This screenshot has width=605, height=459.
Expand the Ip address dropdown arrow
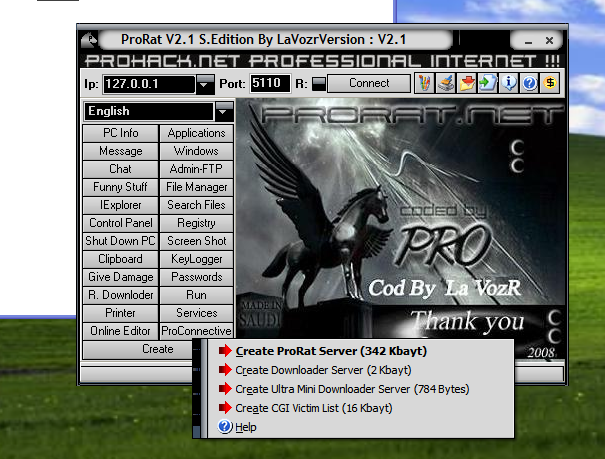(x=205, y=84)
